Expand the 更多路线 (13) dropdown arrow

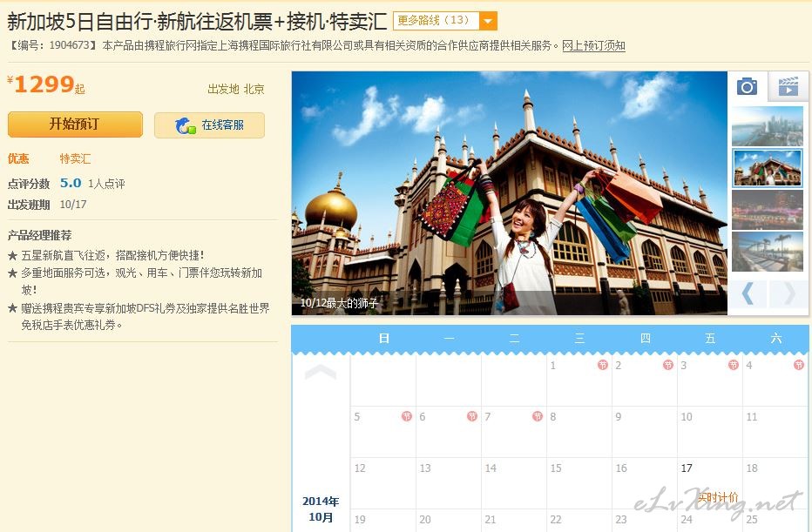tap(487, 21)
